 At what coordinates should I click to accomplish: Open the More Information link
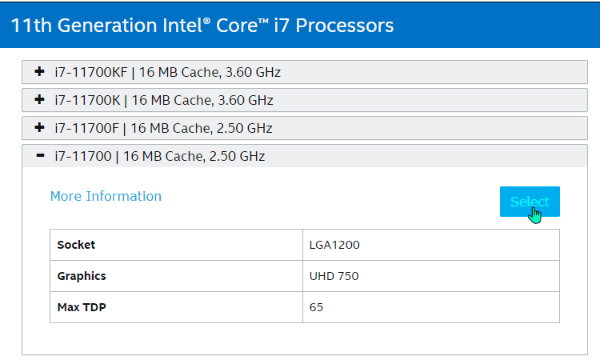click(x=106, y=196)
